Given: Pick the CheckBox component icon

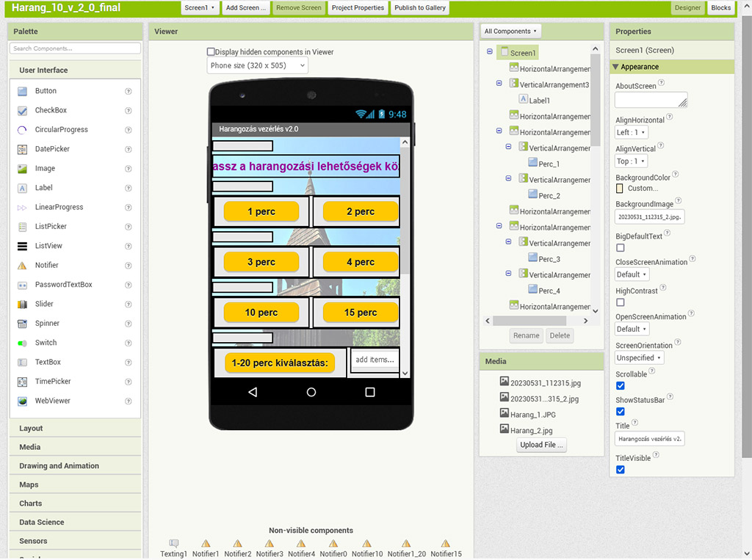Looking at the screenshot, I should tap(22, 111).
